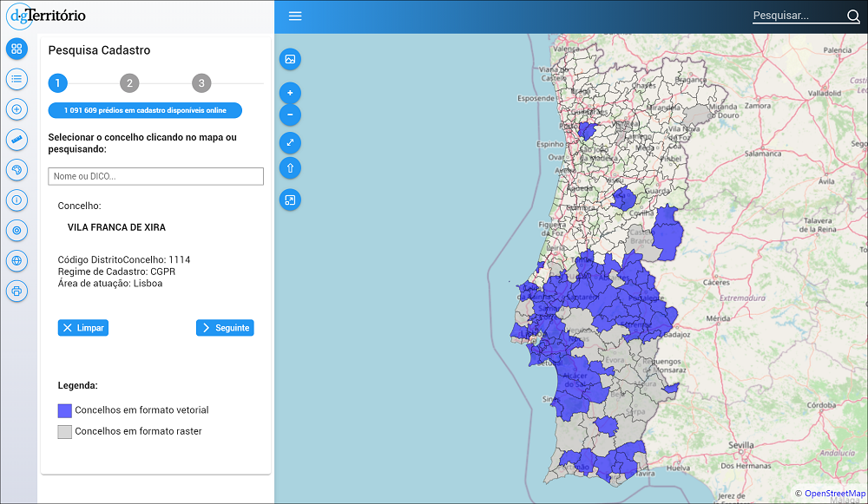Image resolution: width=868 pixels, height=504 pixels.
Task: Go to step 3 of Pesquisa Cadastro
Action: (x=201, y=83)
